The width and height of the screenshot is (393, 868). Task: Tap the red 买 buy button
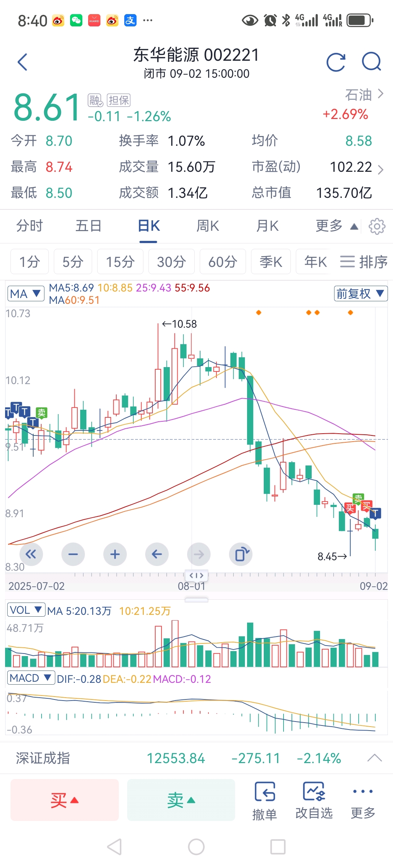pos(65,800)
